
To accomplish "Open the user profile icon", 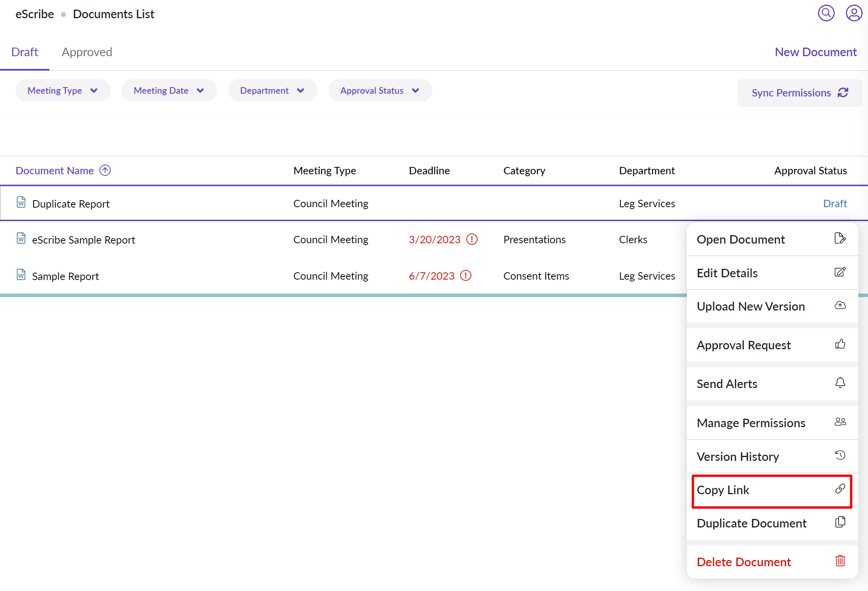I will [x=854, y=14].
